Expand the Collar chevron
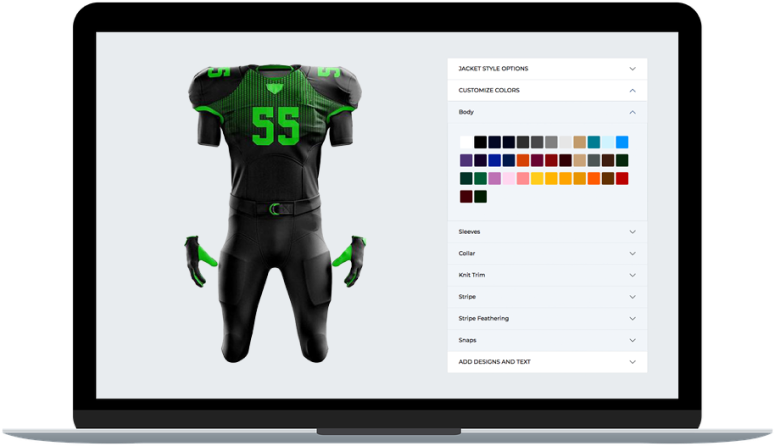The height and width of the screenshot is (446, 775). [x=632, y=254]
